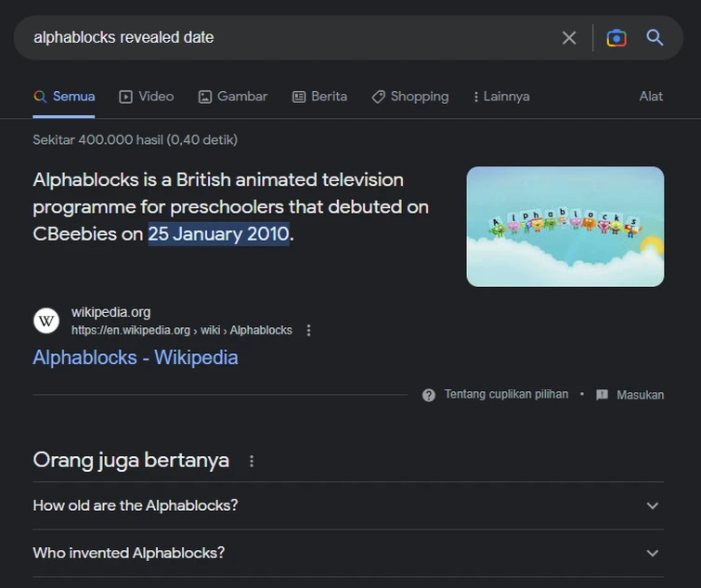The width and height of the screenshot is (701, 588).
Task: Click the Masukan feedback flag icon
Action: (x=603, y=395)
